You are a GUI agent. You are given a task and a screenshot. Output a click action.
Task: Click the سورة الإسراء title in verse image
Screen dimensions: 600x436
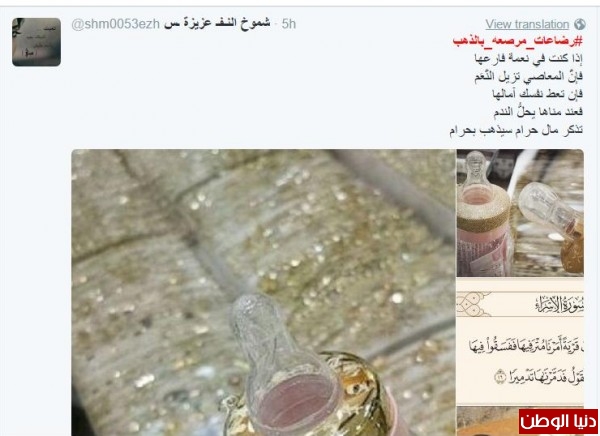pos(559,305)
